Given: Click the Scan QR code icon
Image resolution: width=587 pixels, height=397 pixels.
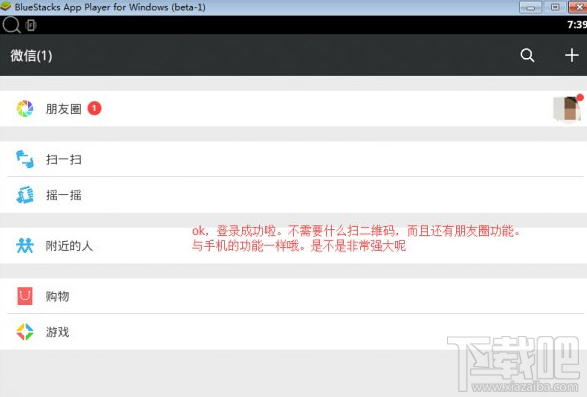Looking at the screenshot, I should 25,159.
